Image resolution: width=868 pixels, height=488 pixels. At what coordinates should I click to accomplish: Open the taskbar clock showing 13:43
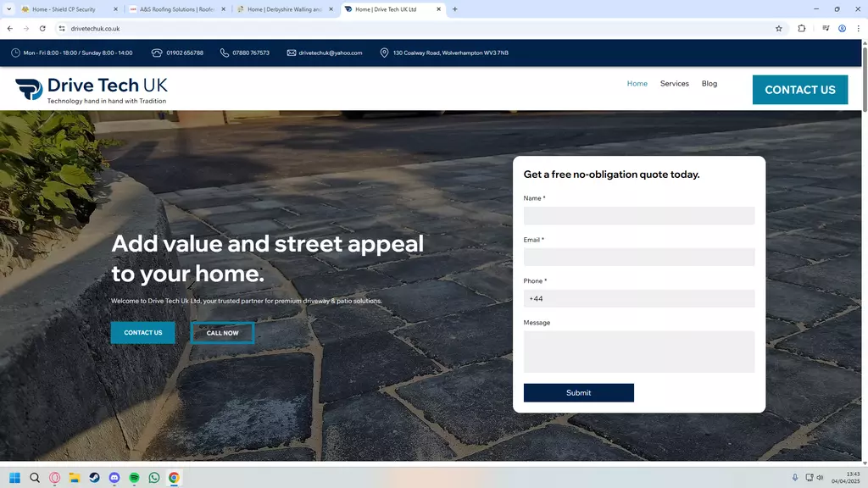845,478
